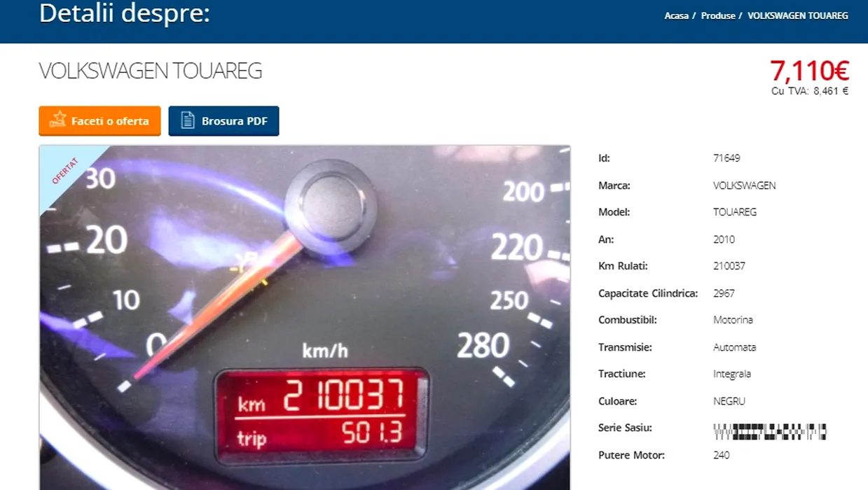
Task: Go to Acasa in the breadcrumb
Action: point(676,15)
